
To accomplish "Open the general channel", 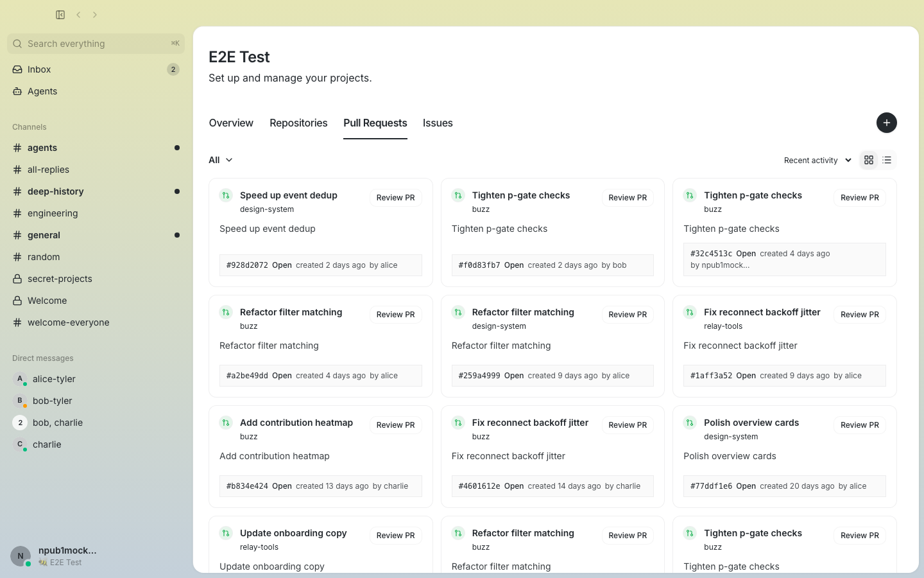I will point(96,235).
